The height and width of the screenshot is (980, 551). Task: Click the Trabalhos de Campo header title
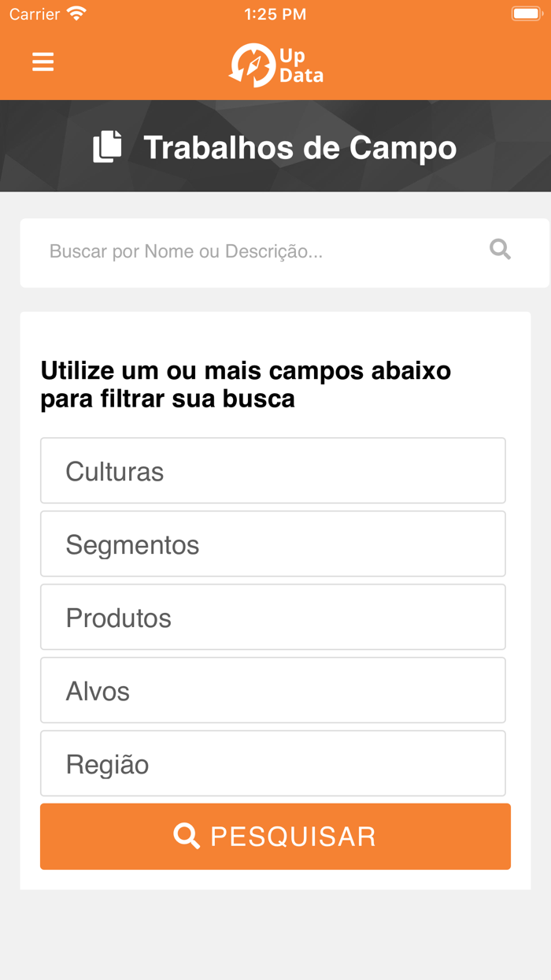pyautogui.click(x=299, y=147)
